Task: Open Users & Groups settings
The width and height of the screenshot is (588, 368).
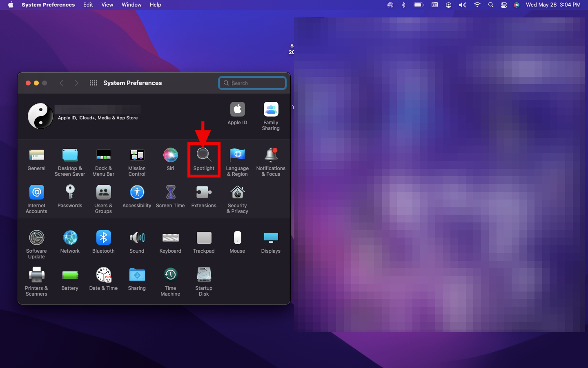Action: click(103, 200)
